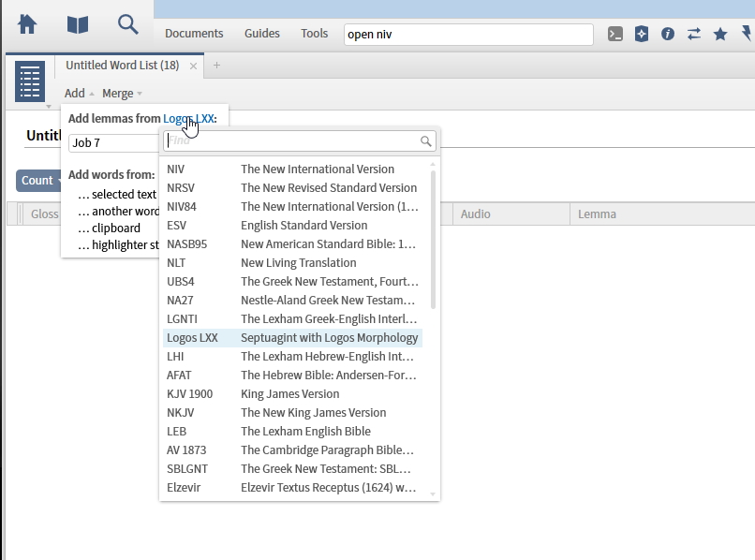755x560 pixels.
Task: Sort by the Lemma column header
Action: click(x=662, y=214)
